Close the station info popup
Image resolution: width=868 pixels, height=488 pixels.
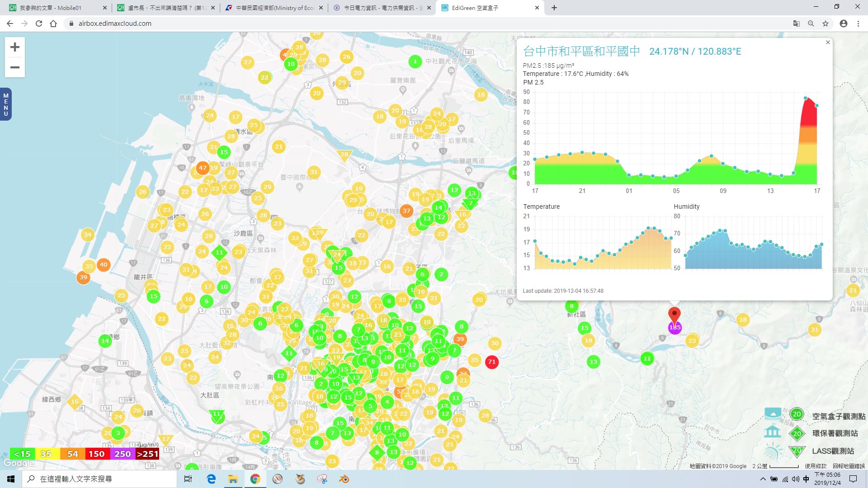[x=828, y=42]
